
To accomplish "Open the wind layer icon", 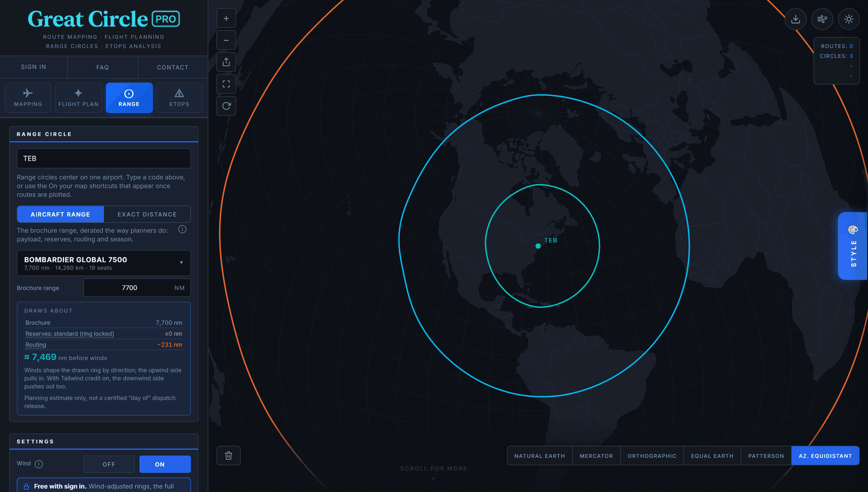I will tap(822, 19).
